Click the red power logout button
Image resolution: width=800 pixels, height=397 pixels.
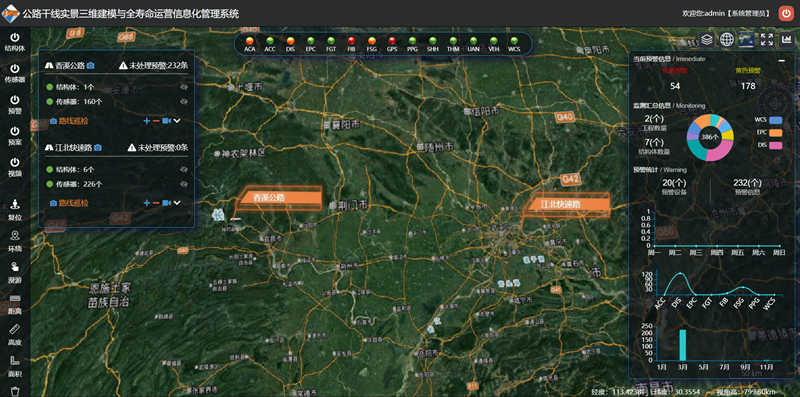786,13
